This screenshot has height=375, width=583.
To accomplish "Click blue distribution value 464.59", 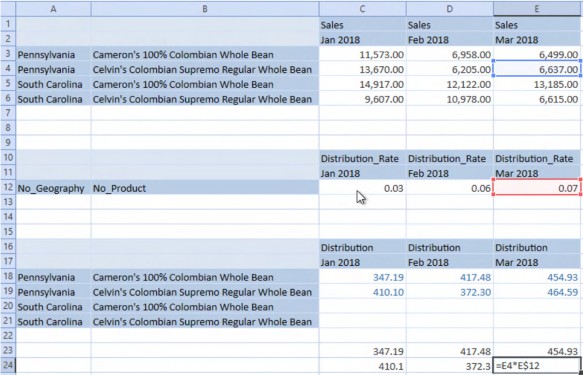I will [x=537, y=292].
